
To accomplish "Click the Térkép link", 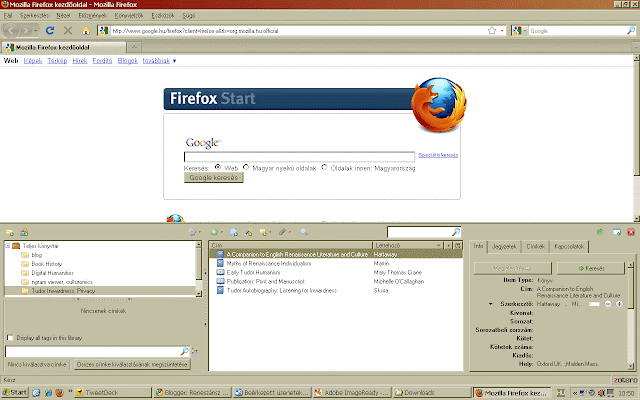I will [57, 61].
